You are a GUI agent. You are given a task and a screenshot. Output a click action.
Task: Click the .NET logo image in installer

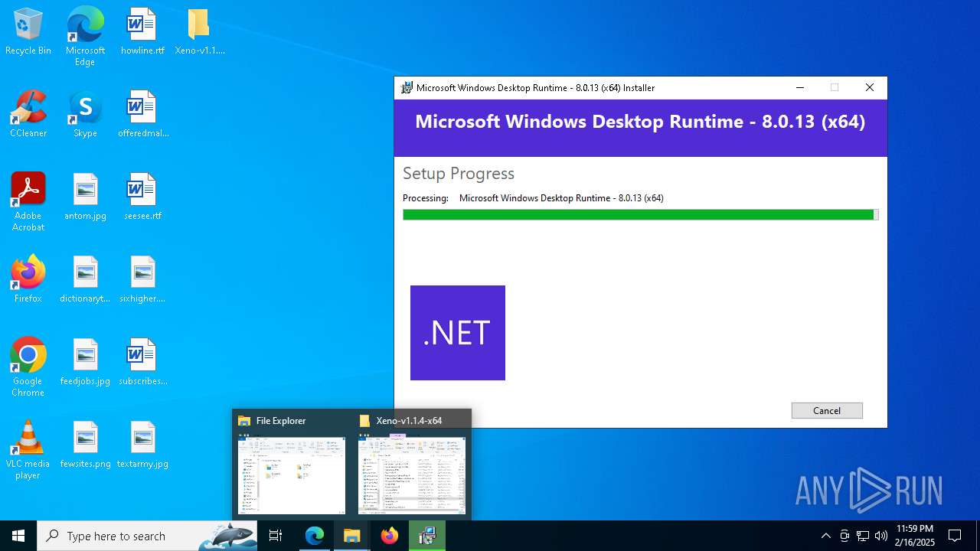[x=458, y=333]
